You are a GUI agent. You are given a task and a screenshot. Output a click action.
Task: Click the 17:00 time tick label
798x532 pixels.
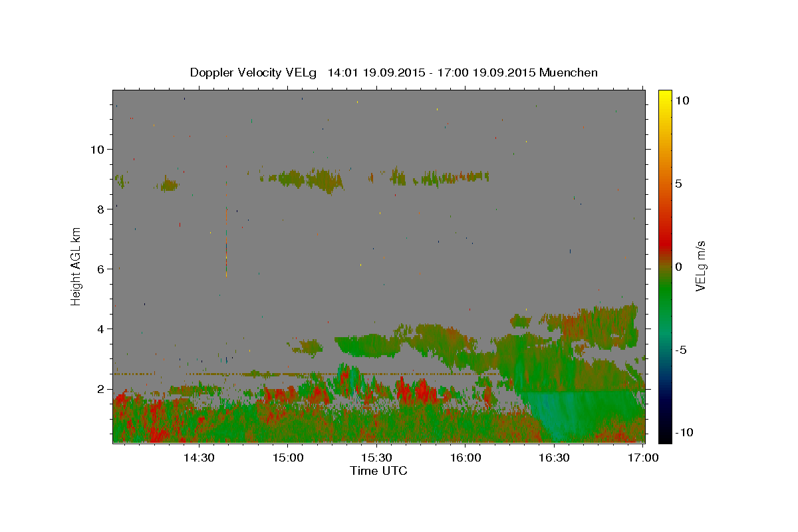[x=643, y=458]
